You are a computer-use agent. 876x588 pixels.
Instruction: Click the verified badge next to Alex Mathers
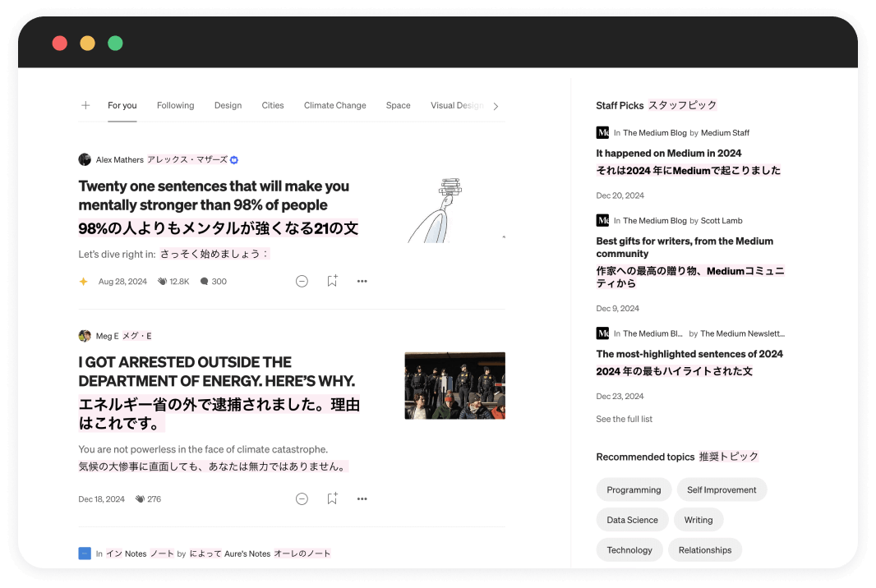point(234,160)
